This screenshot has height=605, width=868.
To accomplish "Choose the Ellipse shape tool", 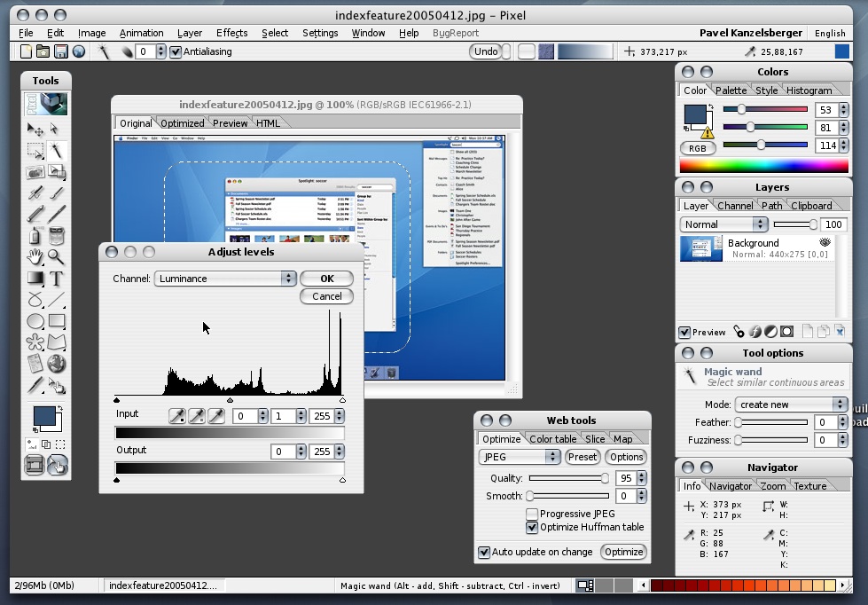I will (35, 321).
